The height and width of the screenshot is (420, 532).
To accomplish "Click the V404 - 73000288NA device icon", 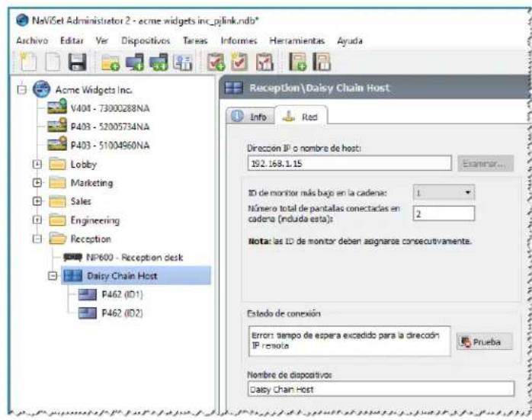I will click(x=57, y=107).
